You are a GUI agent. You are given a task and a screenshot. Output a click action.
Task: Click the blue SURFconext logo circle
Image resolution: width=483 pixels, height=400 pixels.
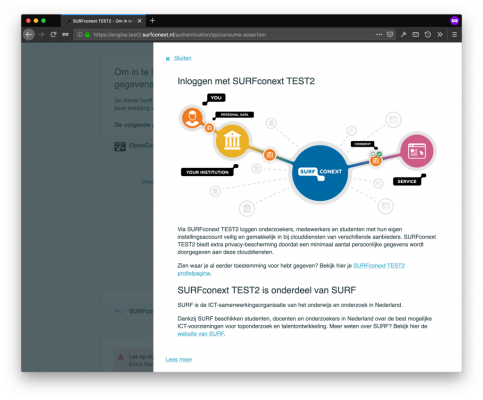[x=320, y=172]
